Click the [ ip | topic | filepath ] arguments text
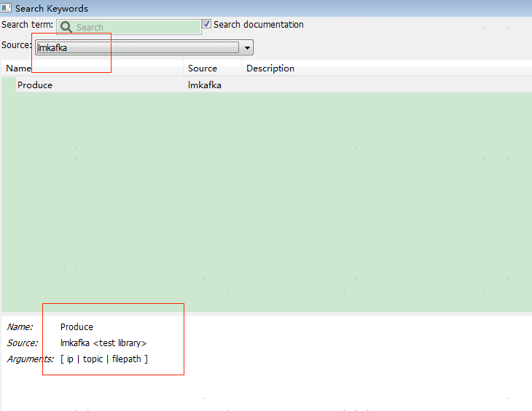The image size is (532, 411). pyautogui.click(x=104, y=359)
